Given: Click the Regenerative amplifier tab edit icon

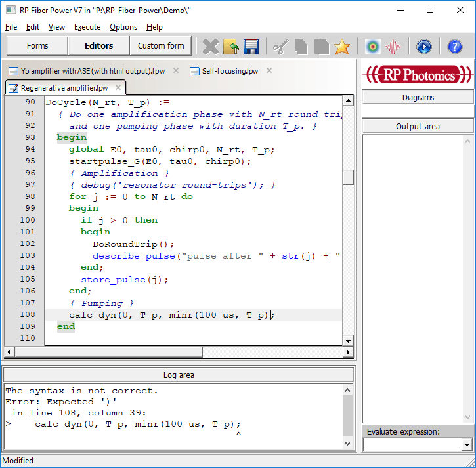Looking at the screenshot, I should [x=13, y=89].
